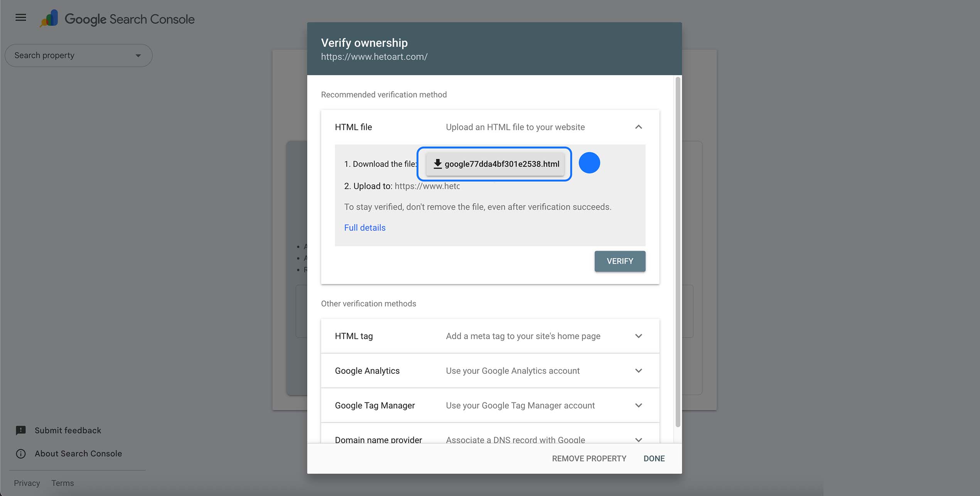The height and width of the screenshot is (496, 980).
Task: Expand the Google Analytics verification method
Action: click(x=639, y=370)
